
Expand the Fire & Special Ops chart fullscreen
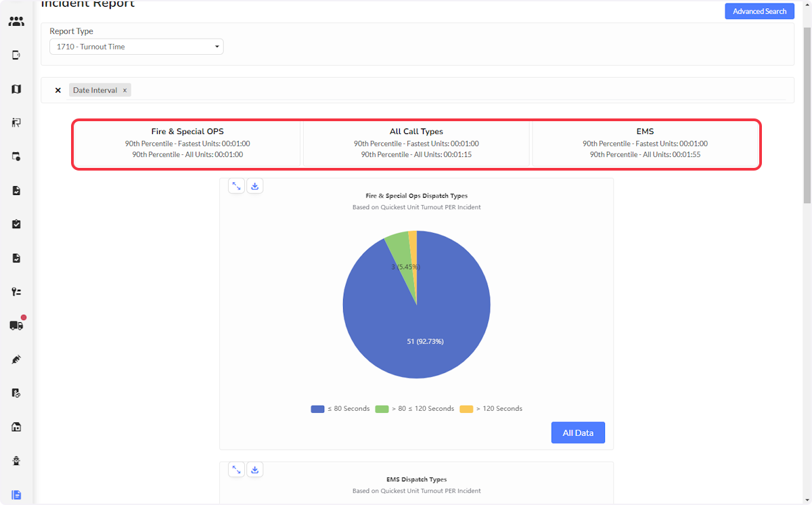click(x=236, y=185)
